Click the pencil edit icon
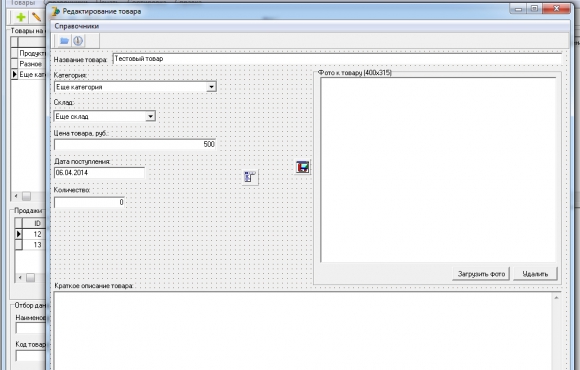This screenshot has height=370, width=580. 36,17
